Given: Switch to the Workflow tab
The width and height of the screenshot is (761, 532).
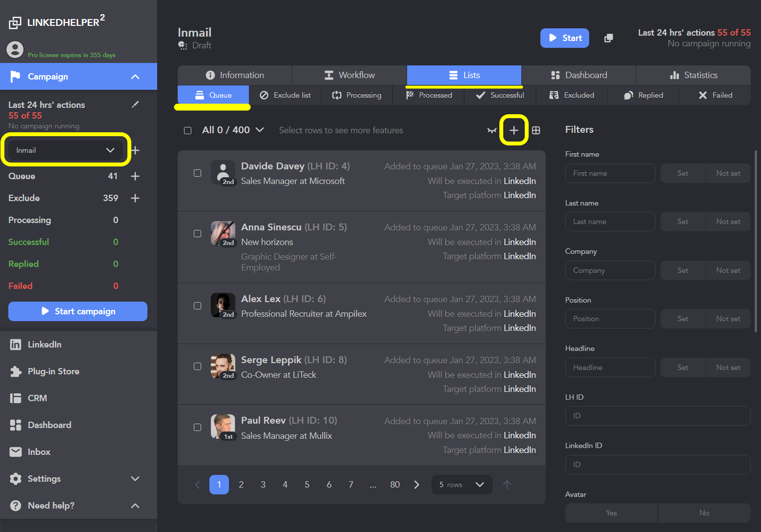Looking at the screenshot, I should pyautogui.click(x=350, y=75).
